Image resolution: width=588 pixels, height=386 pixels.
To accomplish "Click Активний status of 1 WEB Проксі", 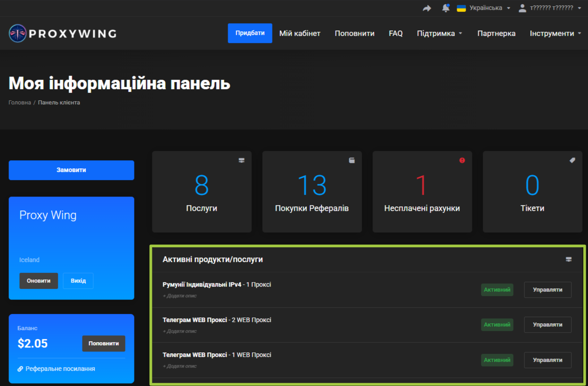I will (x=497, y=360).
